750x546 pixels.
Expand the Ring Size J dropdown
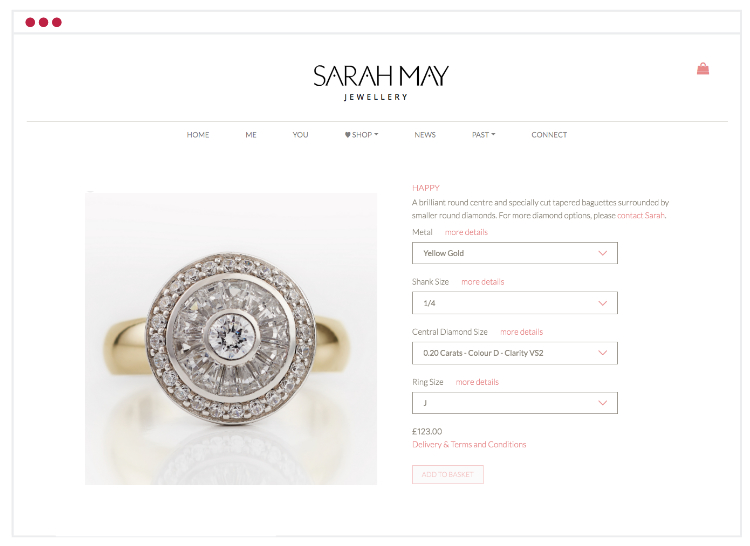click(x=515, y=403)
